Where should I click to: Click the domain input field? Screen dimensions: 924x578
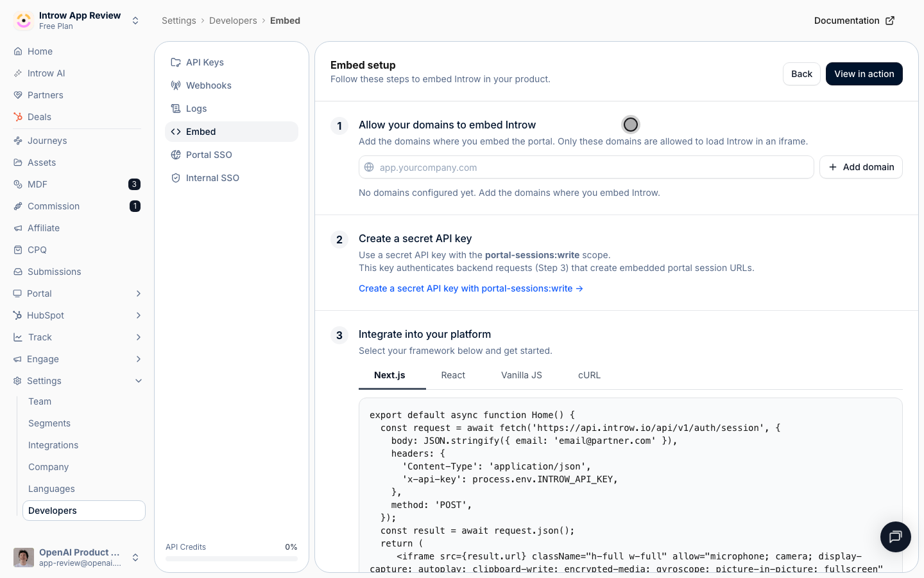[586, 167]
